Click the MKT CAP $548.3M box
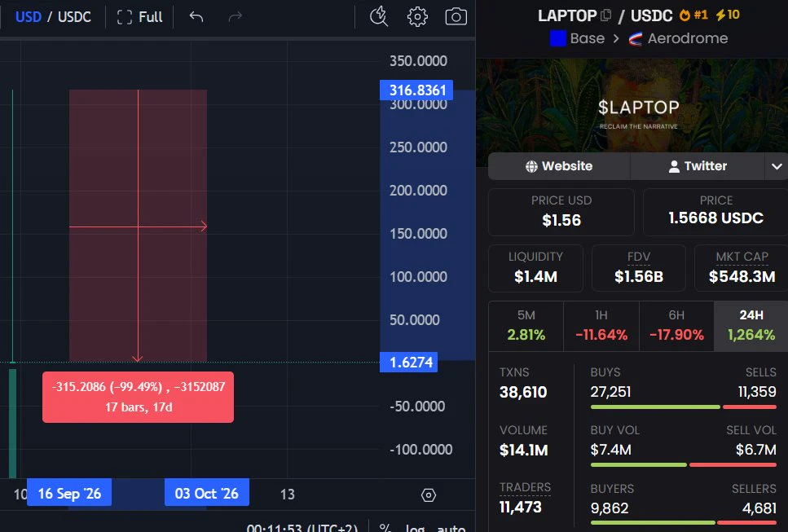 coord(742,268)
